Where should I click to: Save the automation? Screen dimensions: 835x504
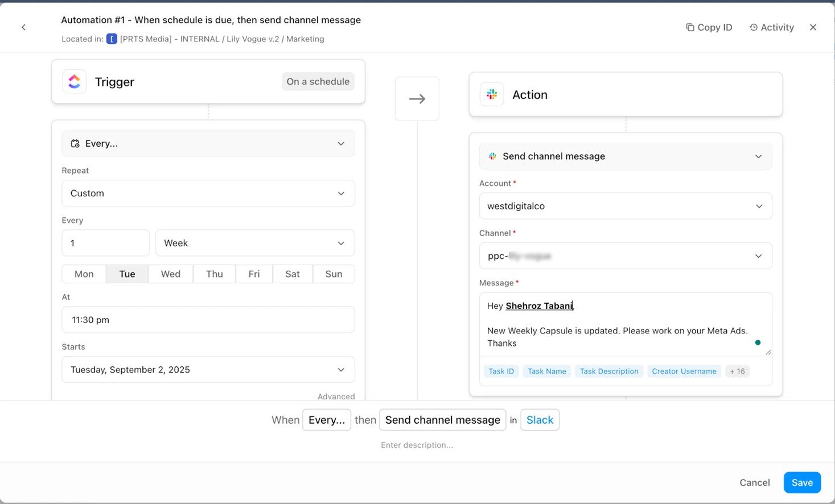pyautogui.click(x=802, y=482)
